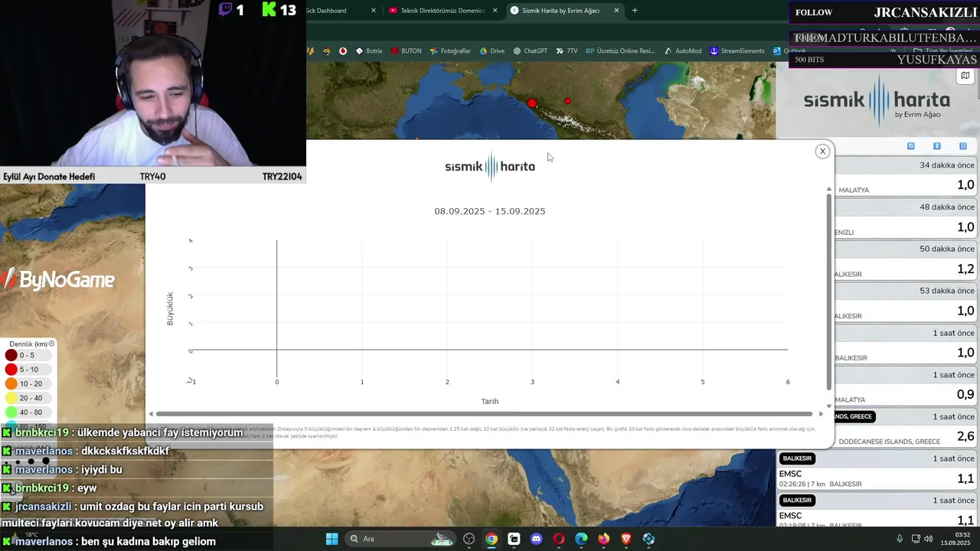Viewport: 980px width, 551px height.
Task: Open BUTON bookmark
Action: pyautogui.click(x=406, y=51)
